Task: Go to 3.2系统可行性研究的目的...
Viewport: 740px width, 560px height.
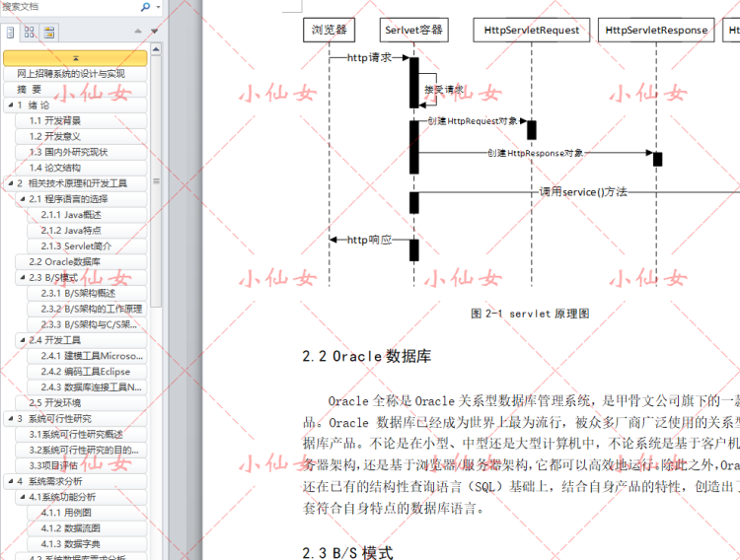Action: pos(81,450)
